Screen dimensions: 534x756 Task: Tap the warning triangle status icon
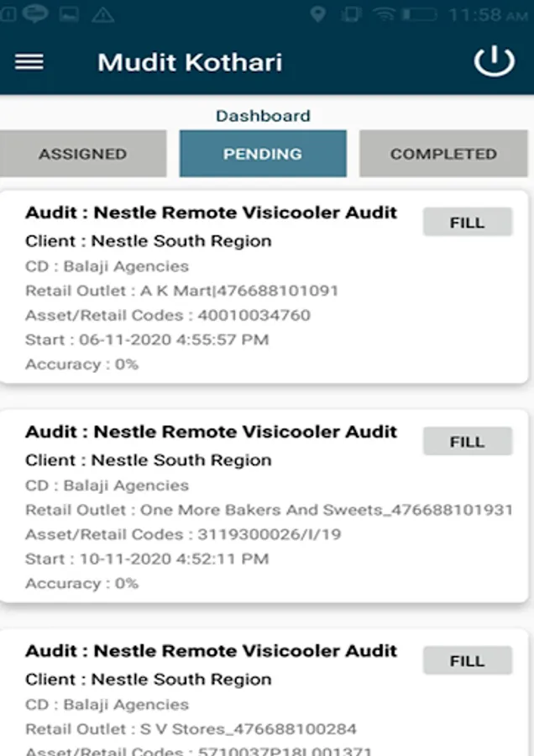tap(102, 14)
